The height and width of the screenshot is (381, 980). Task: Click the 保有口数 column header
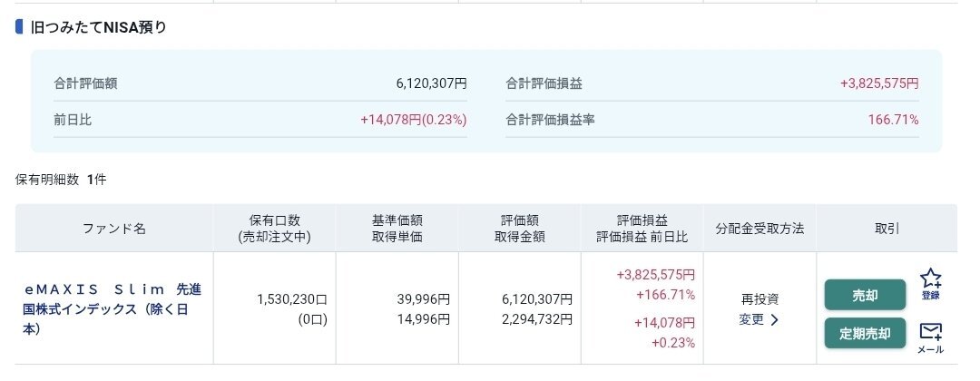275,229
